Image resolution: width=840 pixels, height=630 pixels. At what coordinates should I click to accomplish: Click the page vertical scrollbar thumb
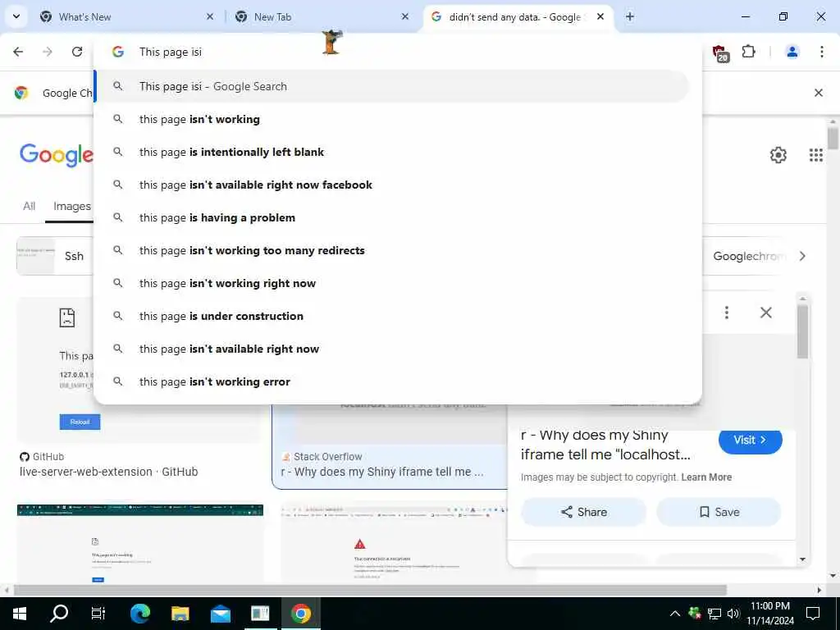[x=832, y=138]
